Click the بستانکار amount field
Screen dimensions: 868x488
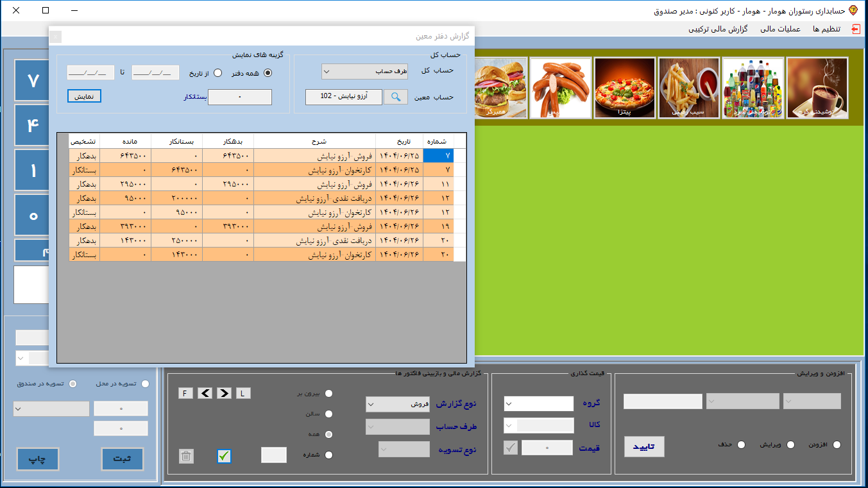(x=240, y=97)
